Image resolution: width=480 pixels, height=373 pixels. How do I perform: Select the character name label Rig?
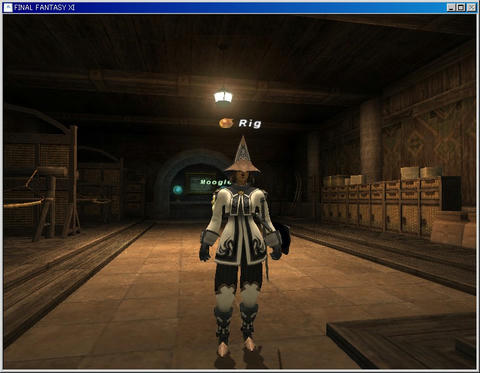(x=250, y=123)
